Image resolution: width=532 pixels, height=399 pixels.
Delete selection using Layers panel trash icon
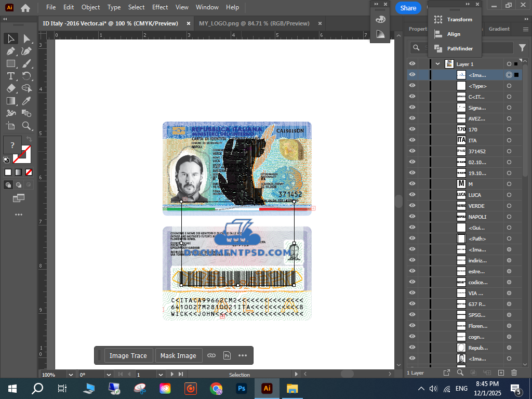tap(514, 373)
